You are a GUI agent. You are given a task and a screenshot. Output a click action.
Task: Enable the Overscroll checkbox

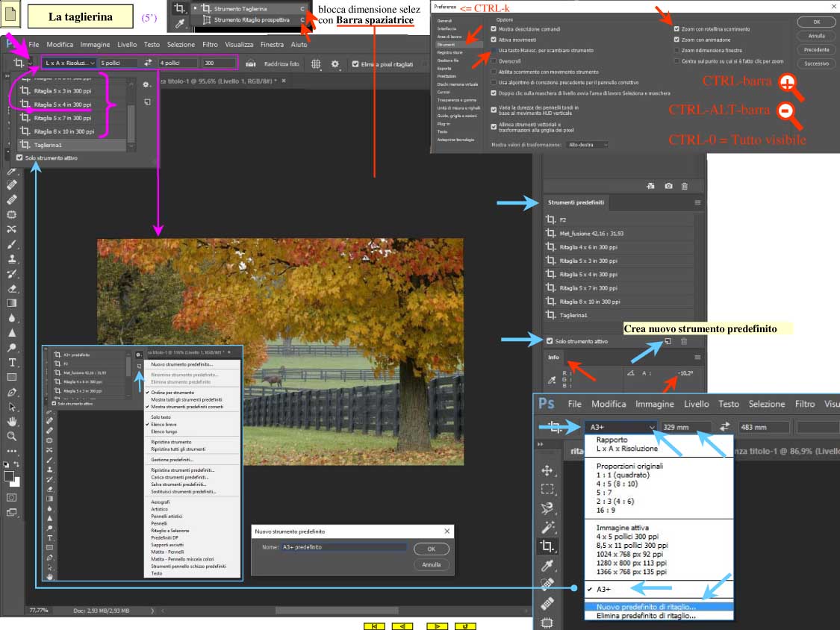(494, 61)
